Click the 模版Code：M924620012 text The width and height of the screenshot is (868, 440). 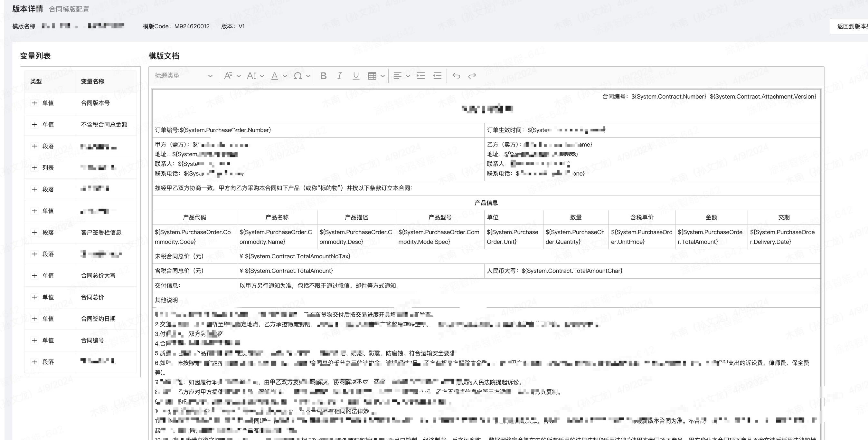176,26
